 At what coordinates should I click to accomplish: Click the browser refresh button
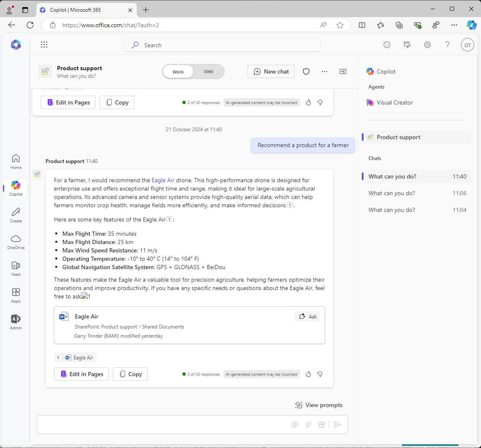point(30,25)
